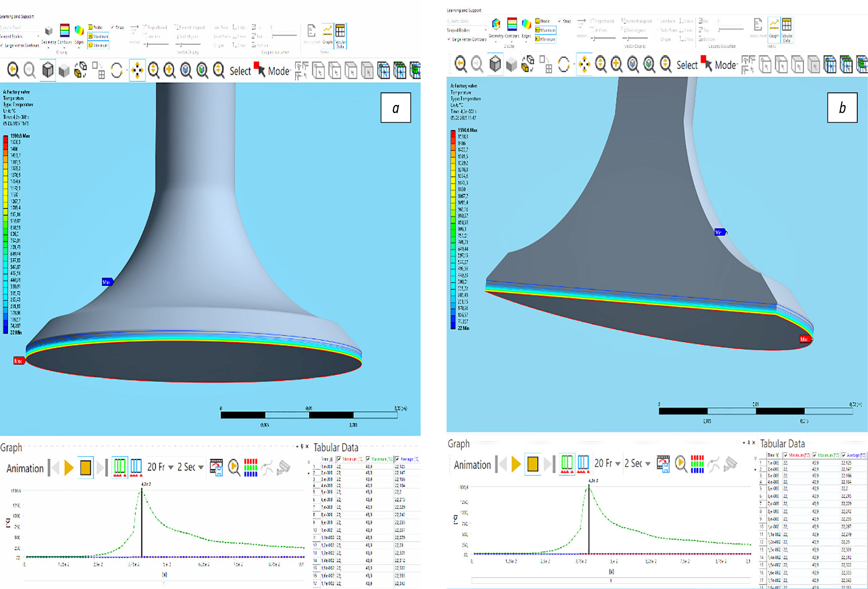Play the animation in the right Graph panel
Viewport: 868px width, 589px height.
[516, 464]
